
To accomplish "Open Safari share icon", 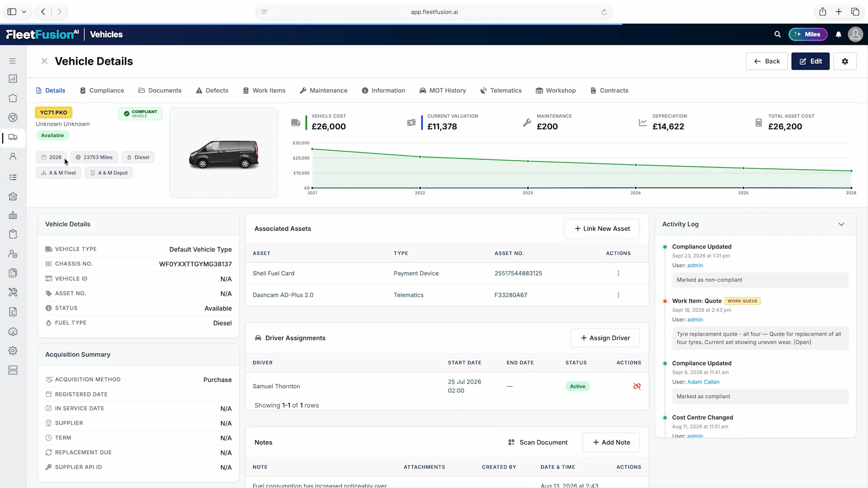I will [823, 12].
